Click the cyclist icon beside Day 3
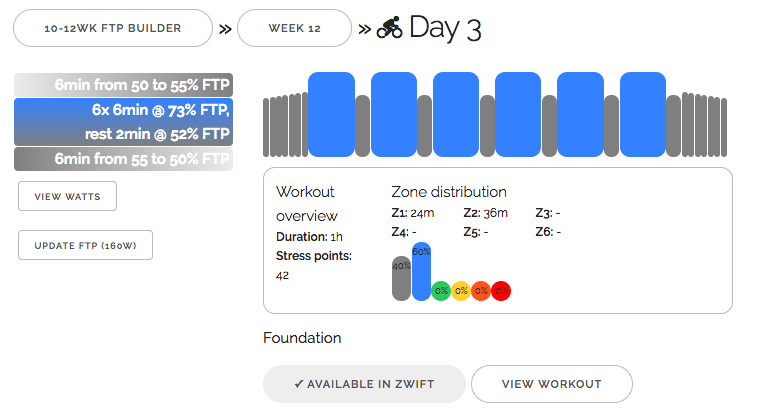This screenshot has height=418, width=767. pyautogui.click(x=390, y=28)
